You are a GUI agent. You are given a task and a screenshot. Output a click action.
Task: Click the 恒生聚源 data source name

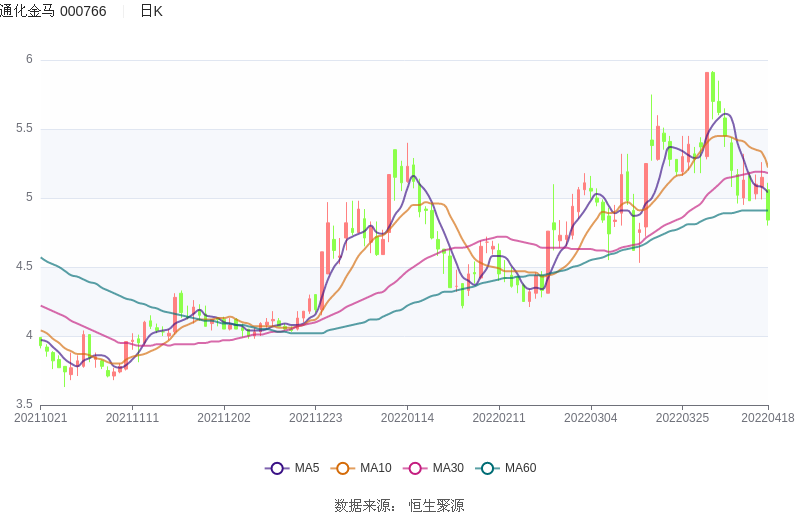pyautogui.click(x=436, y=506)
